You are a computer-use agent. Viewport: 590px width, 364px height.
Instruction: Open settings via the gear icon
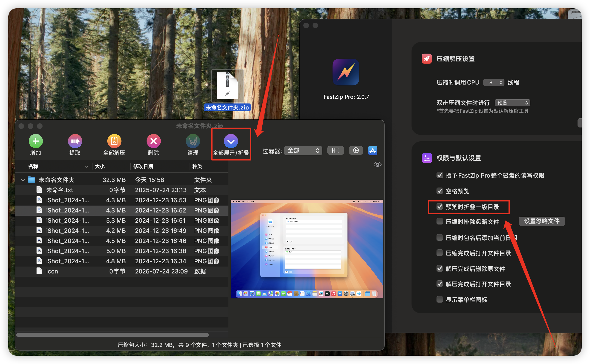pyautogui.click(x=356, y=150)
